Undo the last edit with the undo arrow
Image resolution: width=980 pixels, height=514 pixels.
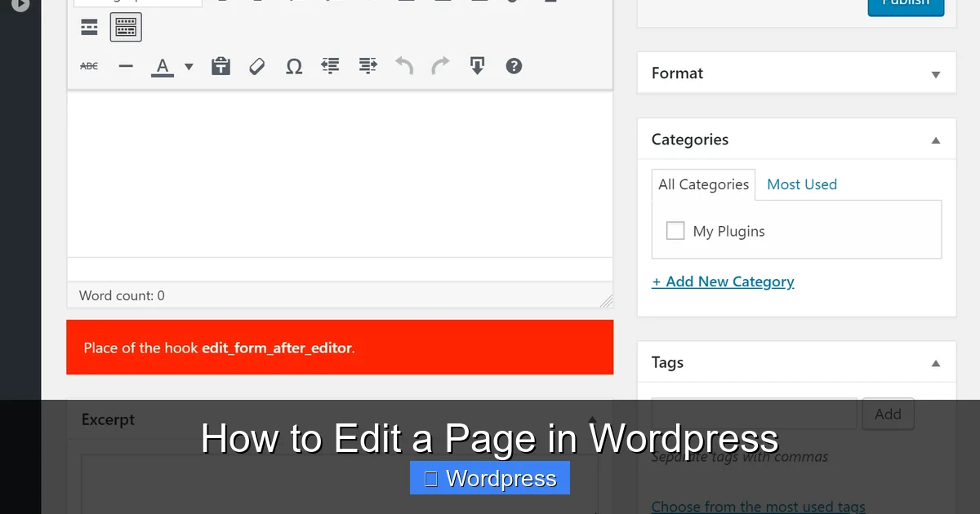pyautogui.click(x=403, y=65)
